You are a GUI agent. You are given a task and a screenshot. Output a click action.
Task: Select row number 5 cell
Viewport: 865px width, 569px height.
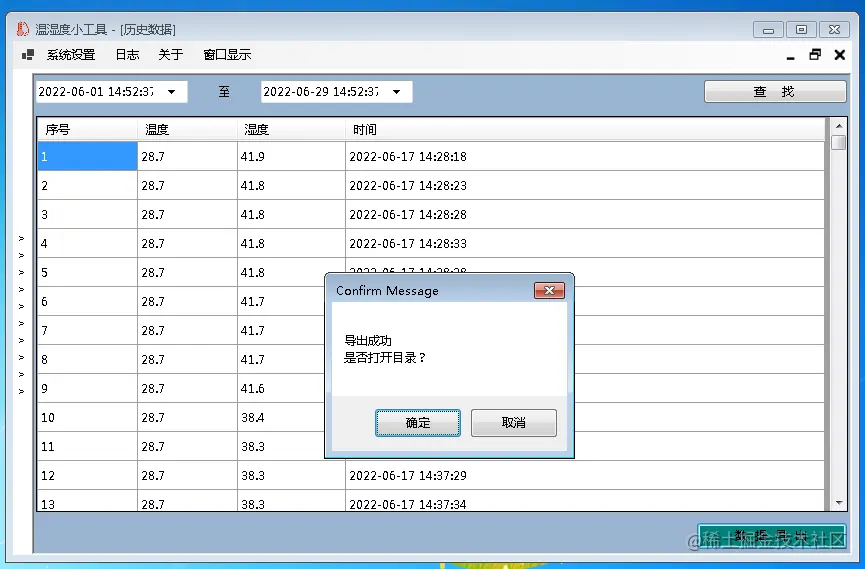tap(87, 273)
